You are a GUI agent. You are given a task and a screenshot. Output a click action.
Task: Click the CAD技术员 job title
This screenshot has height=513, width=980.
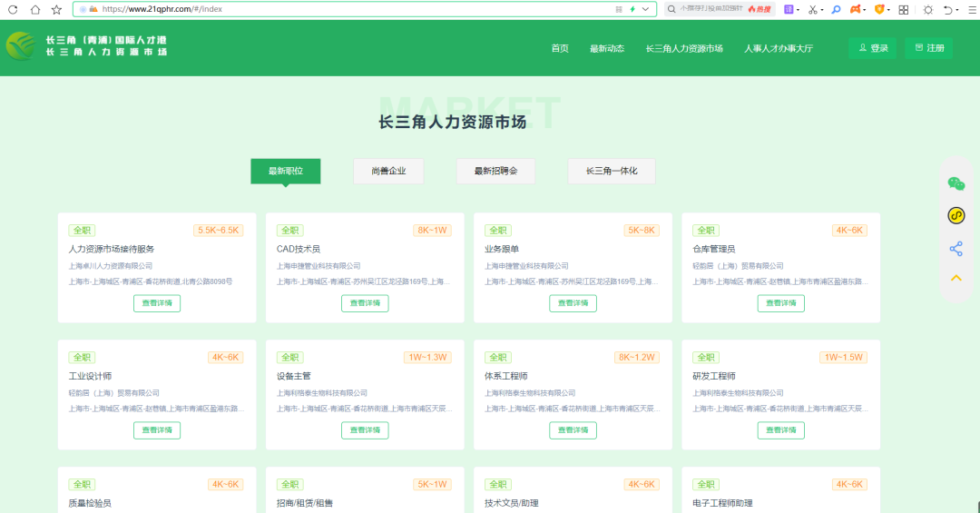point(299,249)
